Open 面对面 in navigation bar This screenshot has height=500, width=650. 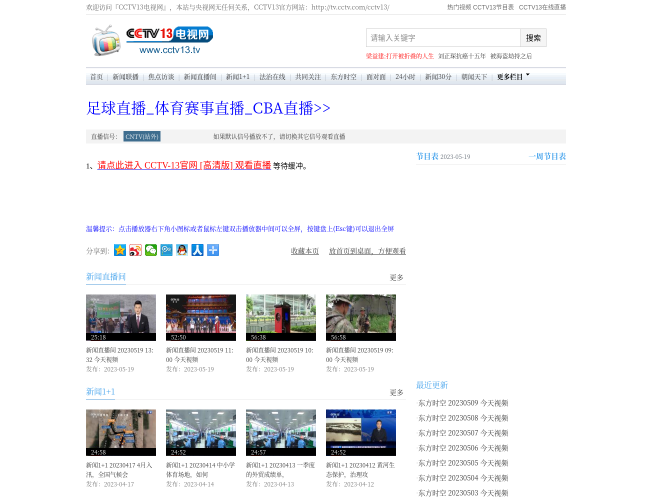coord(376,77)
